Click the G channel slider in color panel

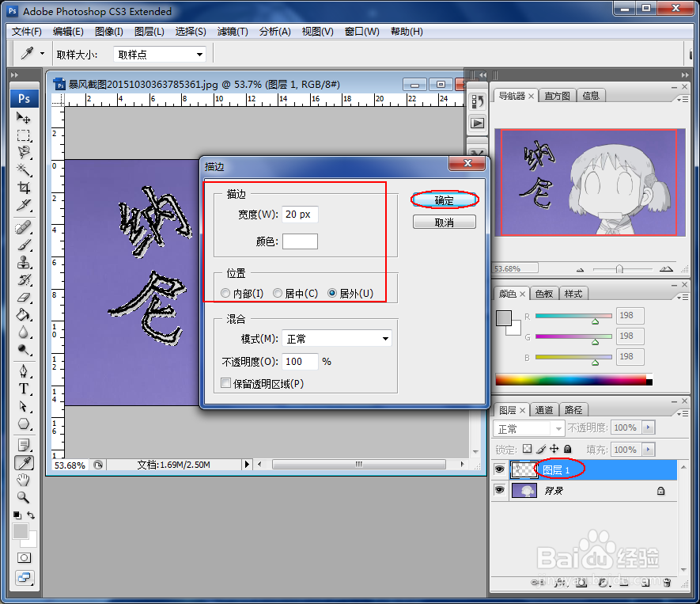573,336
